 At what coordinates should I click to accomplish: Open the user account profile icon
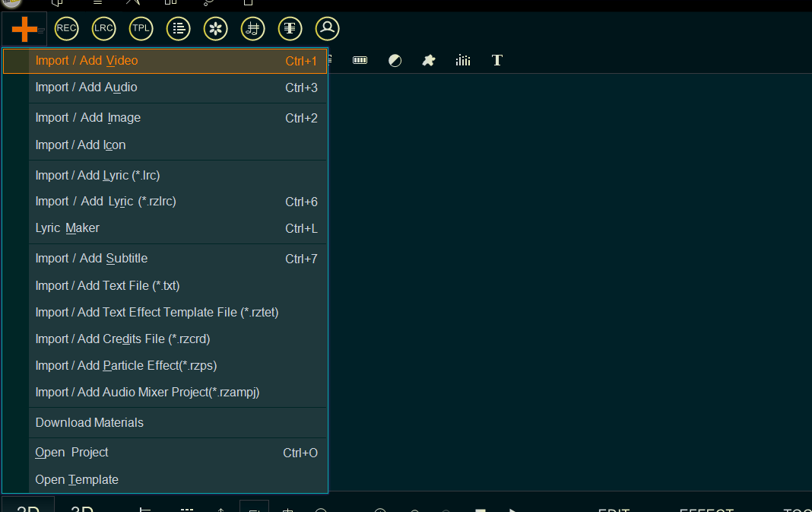coord(327,29)
